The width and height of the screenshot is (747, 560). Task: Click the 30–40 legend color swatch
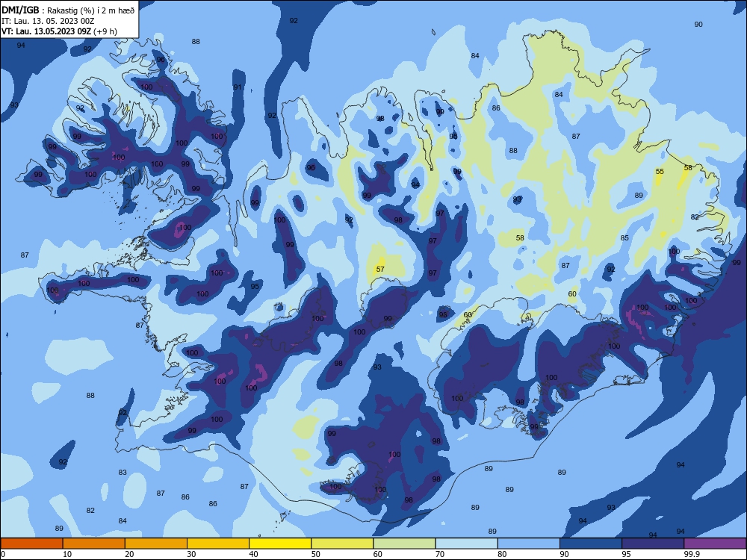218,544
